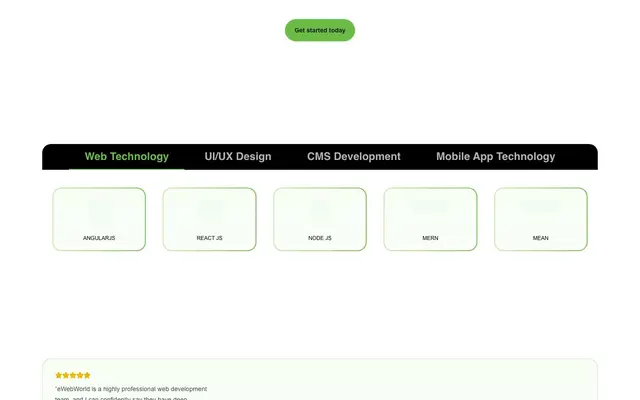Select the CMS Development tab
This screenshot has width=640, height=400.
click(x=353, y=157)
